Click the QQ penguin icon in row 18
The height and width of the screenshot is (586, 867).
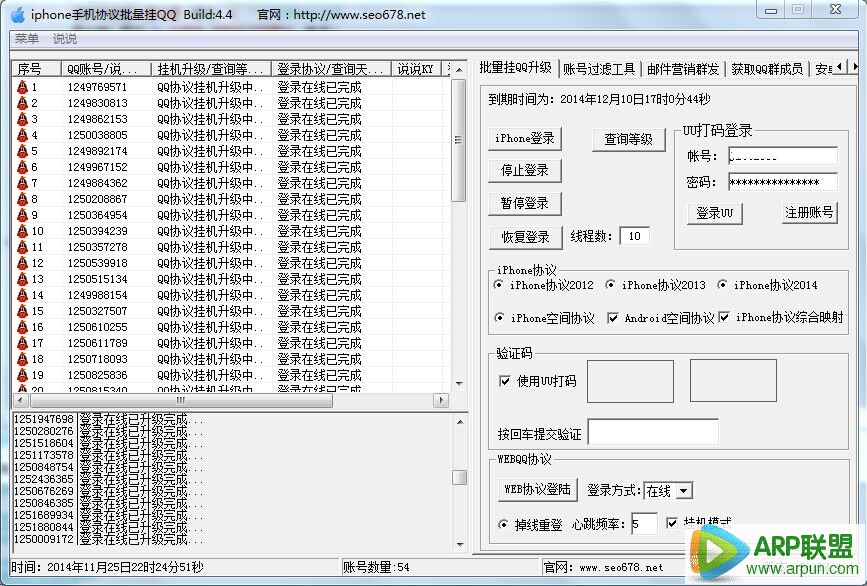(23, 359)
